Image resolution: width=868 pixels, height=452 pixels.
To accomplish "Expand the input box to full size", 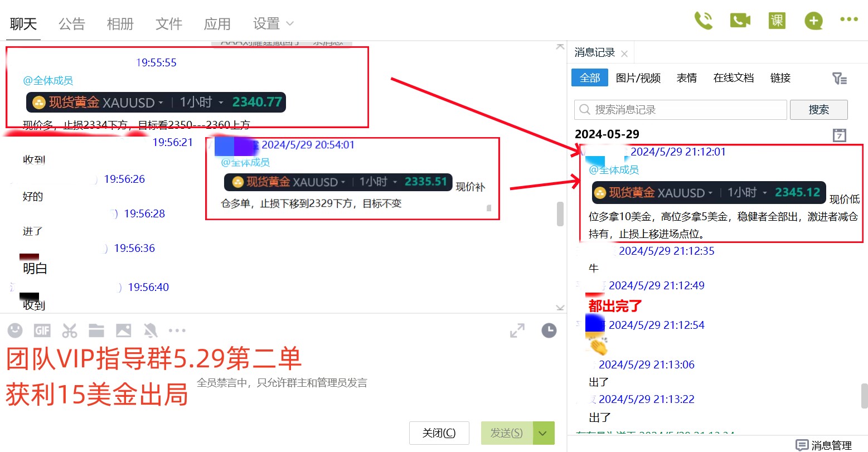I will point(517,331).
